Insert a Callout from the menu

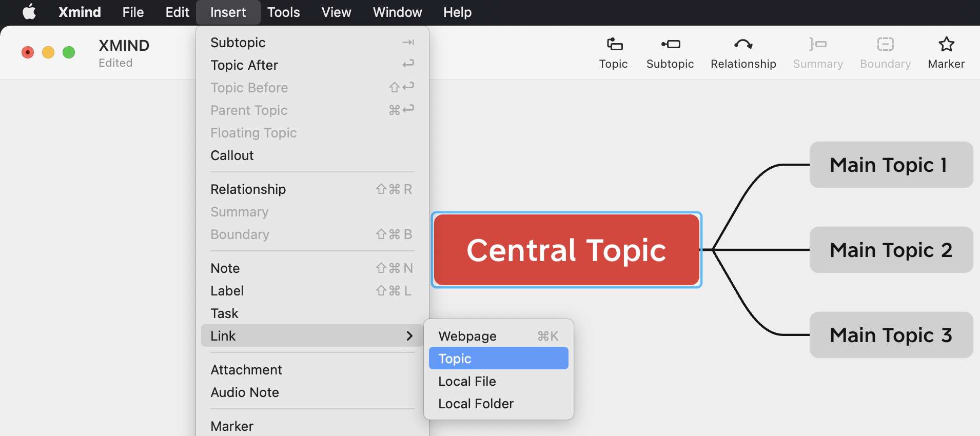tap(312, 155)
